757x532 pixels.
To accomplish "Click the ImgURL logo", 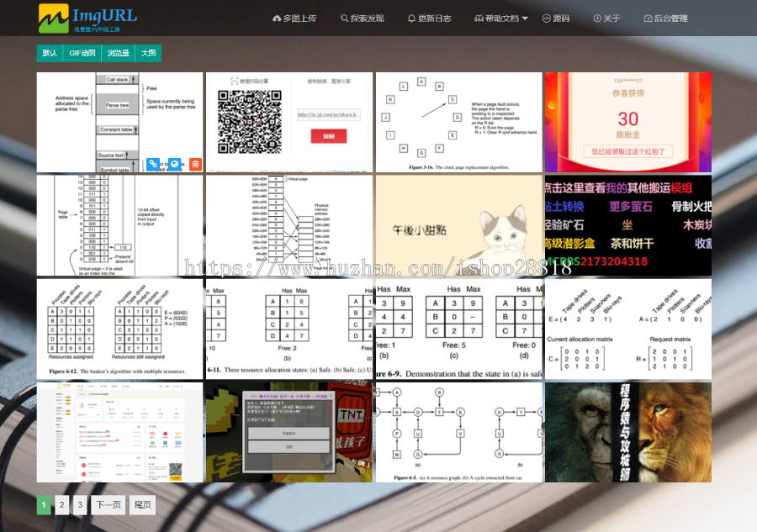I will (x=87, y=18).
